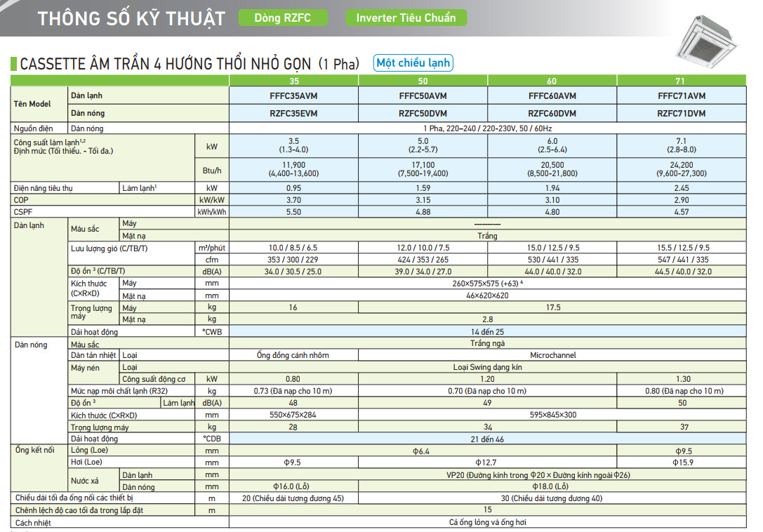Select cfm value '547 / 441 / 335'

[683, 260]
